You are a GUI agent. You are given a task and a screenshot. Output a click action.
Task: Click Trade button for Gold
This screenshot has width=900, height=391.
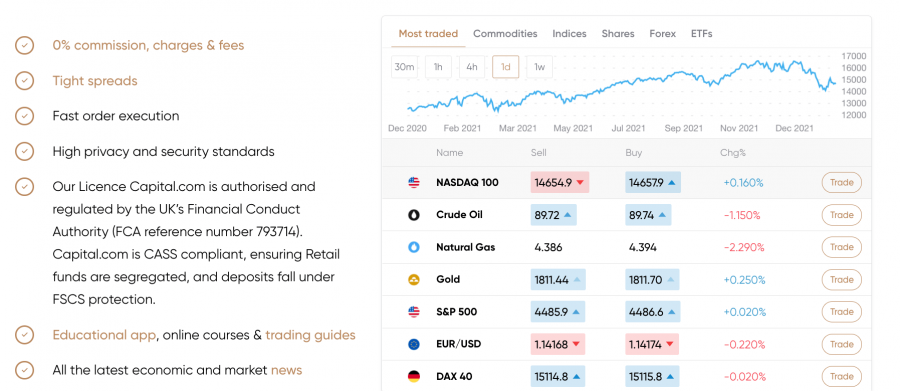[x=841, y=280]
